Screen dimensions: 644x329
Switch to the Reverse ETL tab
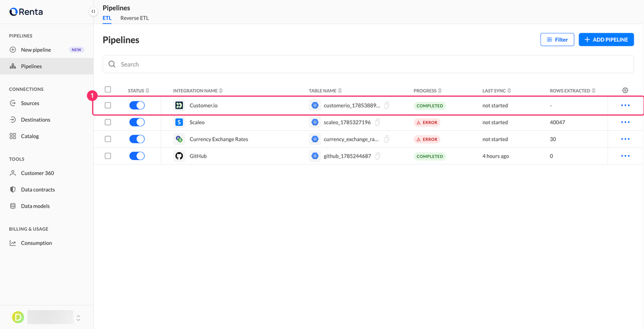point(134,18)
